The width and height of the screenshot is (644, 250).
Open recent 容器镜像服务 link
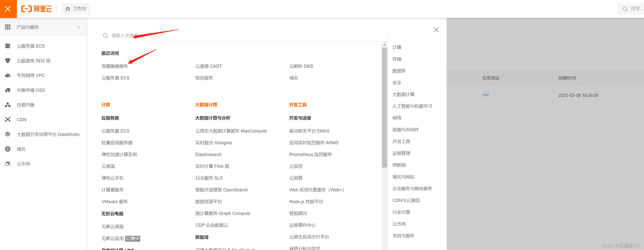[x=115, y=66]
